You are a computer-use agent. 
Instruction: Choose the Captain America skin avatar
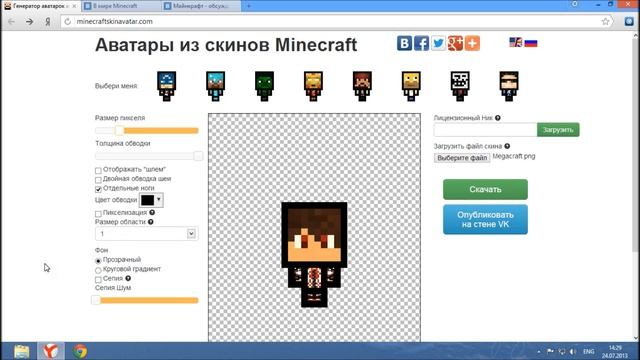tap(167, 86)
